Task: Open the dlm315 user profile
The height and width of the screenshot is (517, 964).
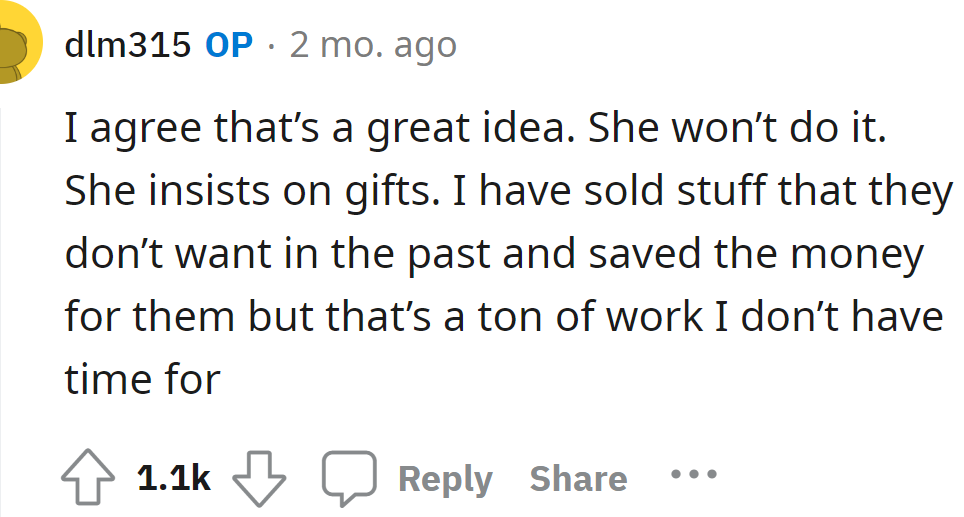Action: click(127, 45)
